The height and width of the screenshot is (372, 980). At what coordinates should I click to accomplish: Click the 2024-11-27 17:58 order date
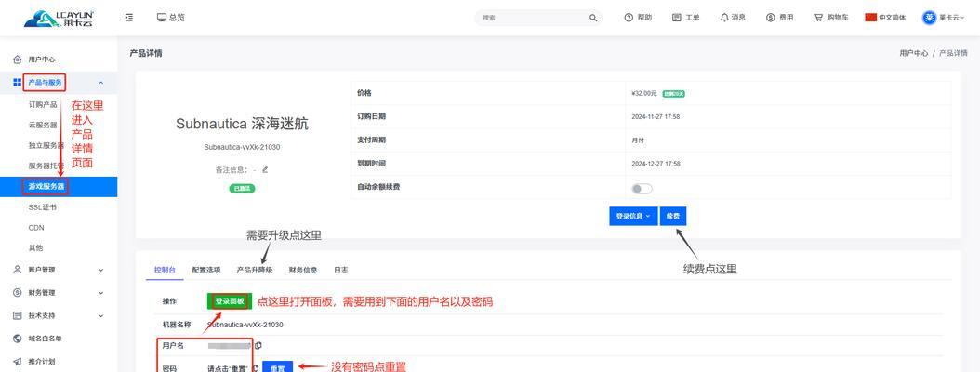(656, 117)
